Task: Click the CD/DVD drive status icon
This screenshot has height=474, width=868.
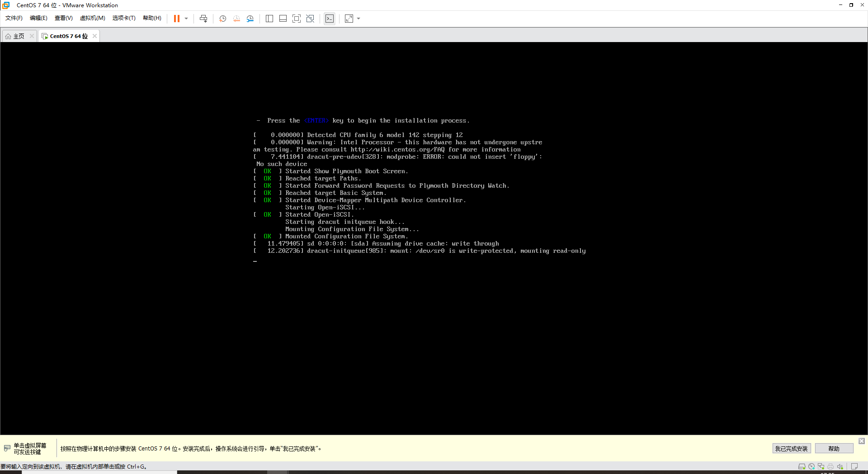Action: pyautogui.click(x=811, y=467)
